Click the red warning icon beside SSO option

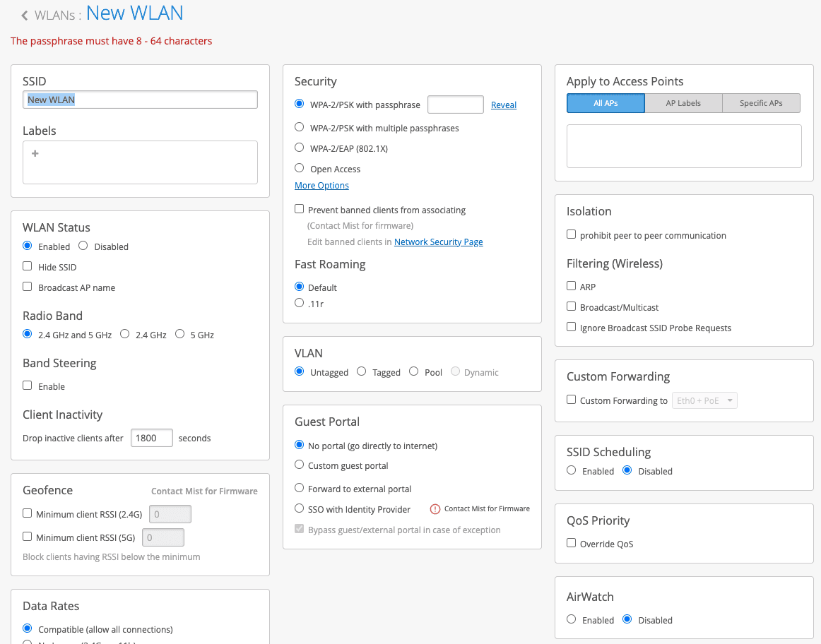(435, 509)
